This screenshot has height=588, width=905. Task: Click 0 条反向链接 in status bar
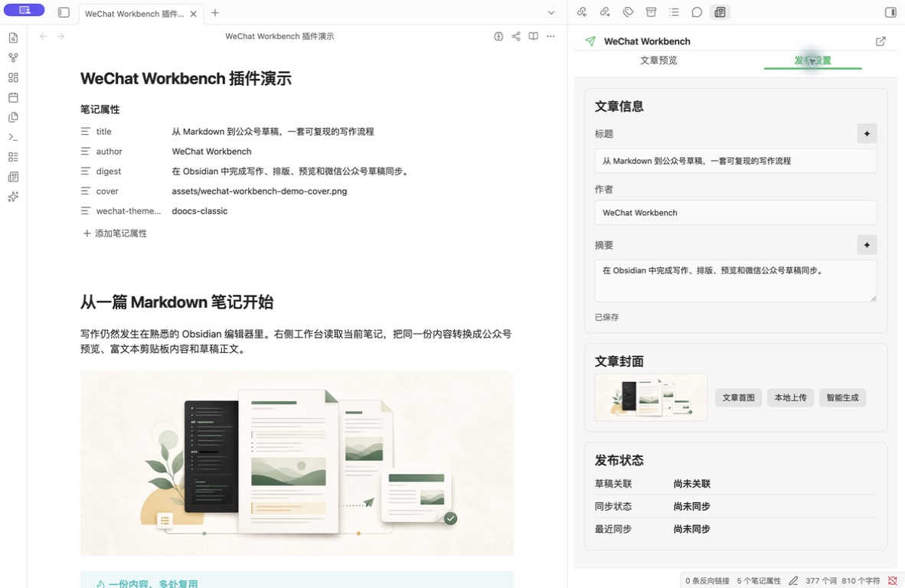click(707, 580)
